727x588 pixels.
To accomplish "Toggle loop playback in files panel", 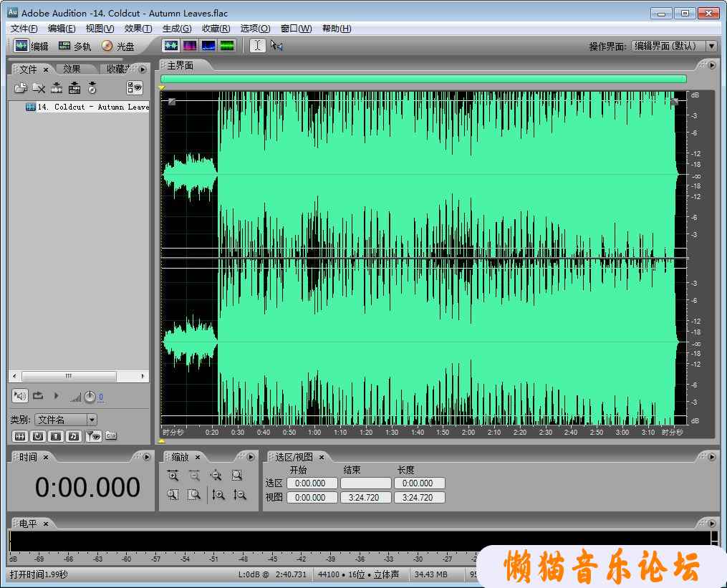I will pyautogui.click(x=38, y=396).
